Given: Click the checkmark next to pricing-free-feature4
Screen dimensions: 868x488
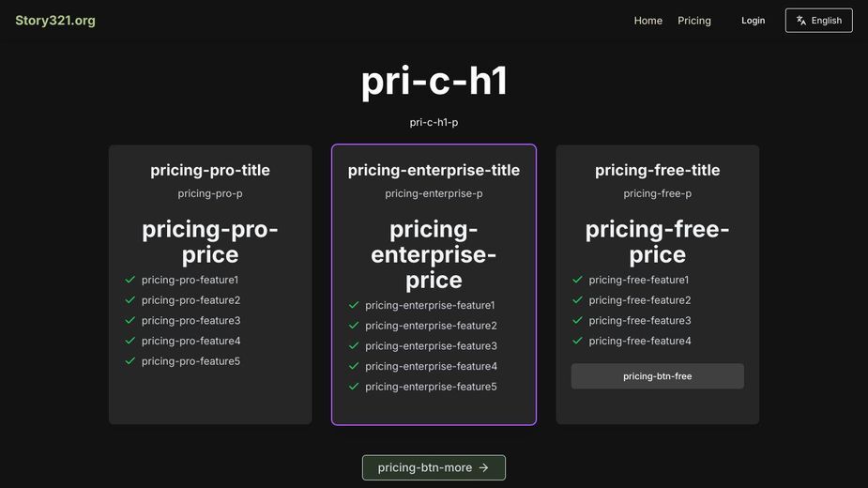Looking at the screenshot, I should (577, 341).
